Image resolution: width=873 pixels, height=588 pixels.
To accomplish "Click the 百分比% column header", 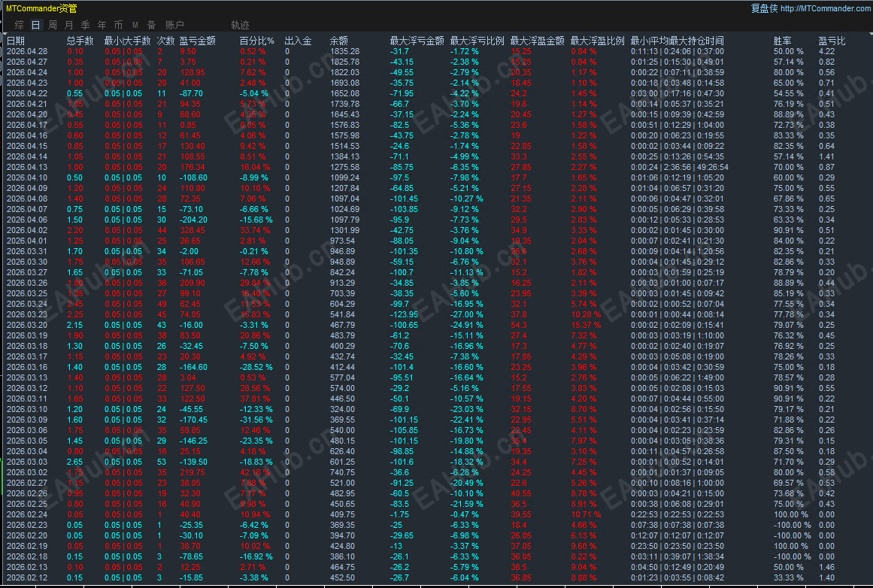I will (256, 41).
